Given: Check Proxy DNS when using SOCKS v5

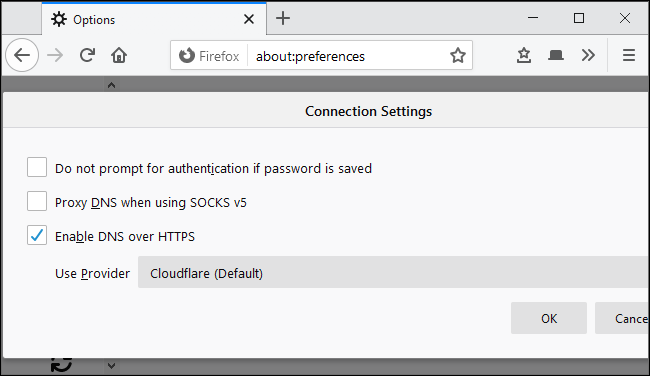Looking at the screenshot, I should click(x=37, y=201).
